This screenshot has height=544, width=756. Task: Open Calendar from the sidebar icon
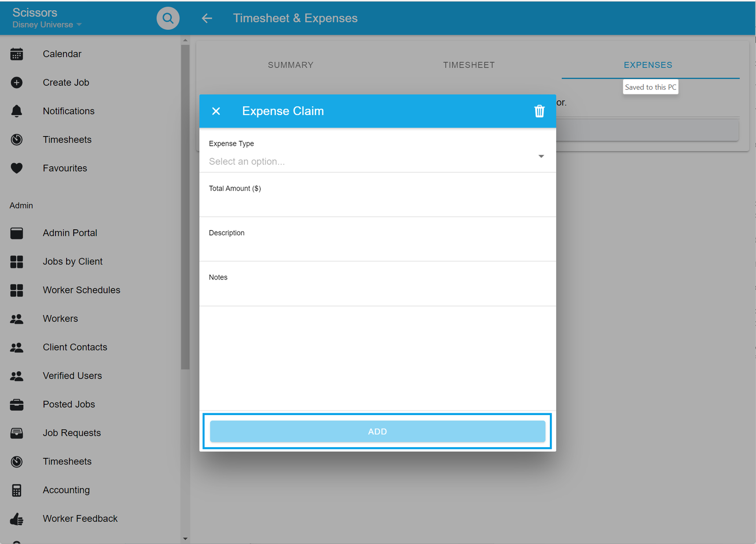tap(16, 54)
